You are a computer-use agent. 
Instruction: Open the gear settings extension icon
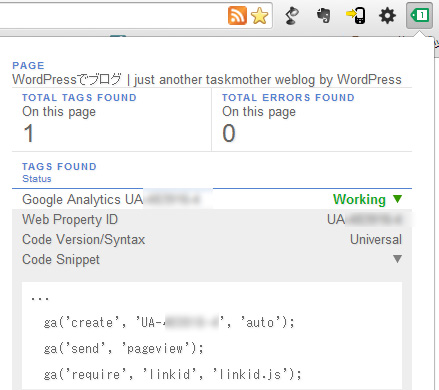[387, 16]
